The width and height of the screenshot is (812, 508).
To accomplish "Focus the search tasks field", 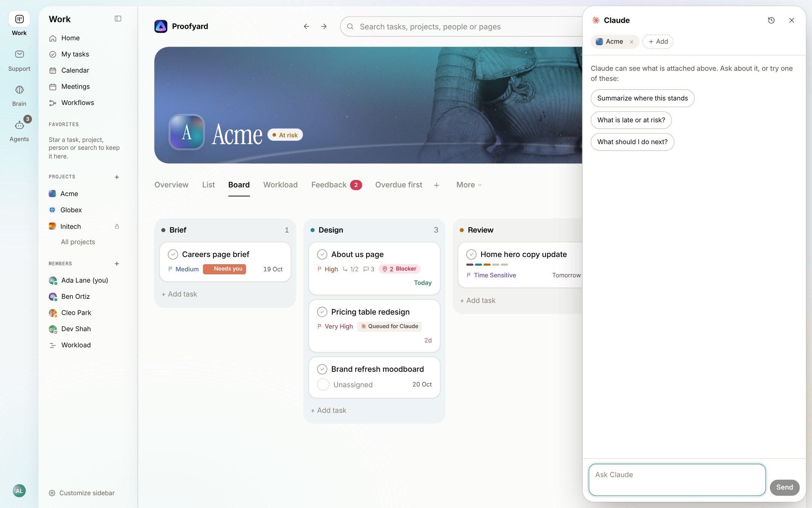I will 462,27.
